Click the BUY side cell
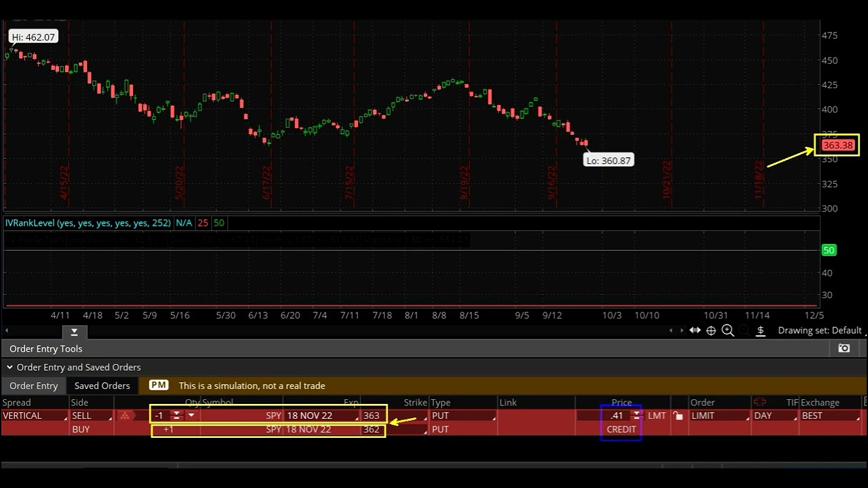 pos(81,429)
